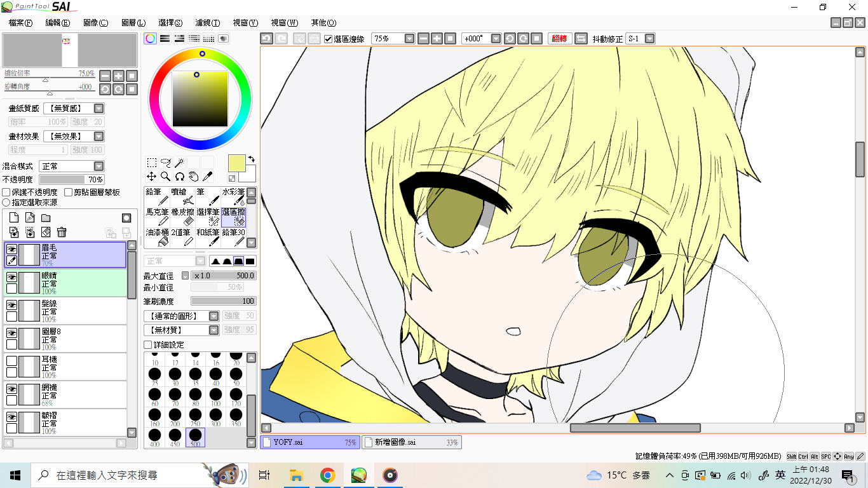Delete the selected layer with trash icon
868x488 pixels.
[x=62, y=233]
